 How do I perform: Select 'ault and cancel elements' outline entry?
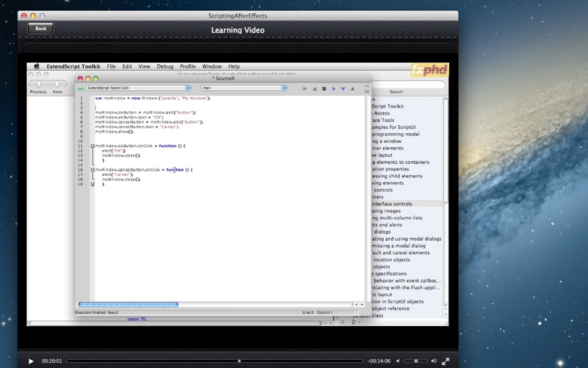pos(401,252)
